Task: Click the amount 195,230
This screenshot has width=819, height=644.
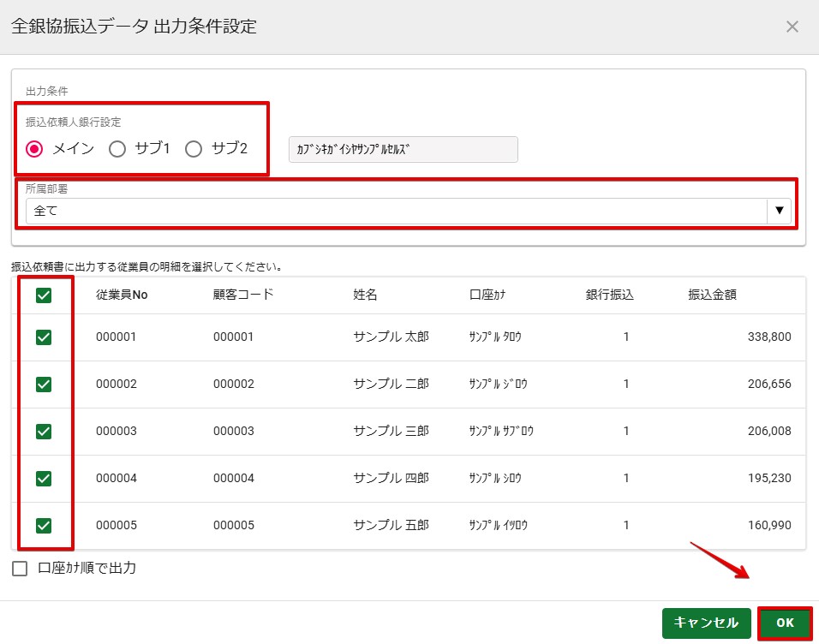Action: [x=769, y=478]
